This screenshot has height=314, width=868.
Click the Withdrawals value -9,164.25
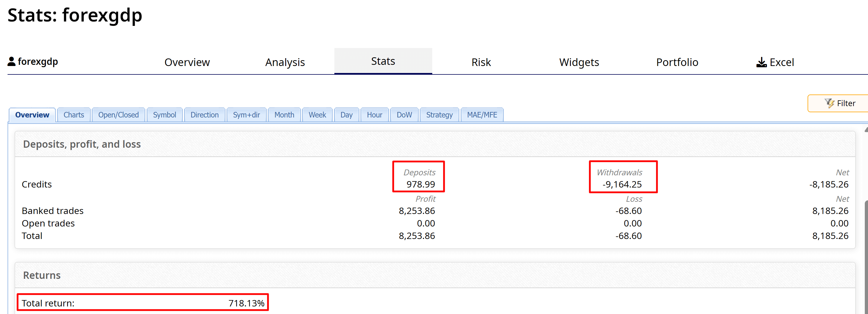[x=622, y=184]
